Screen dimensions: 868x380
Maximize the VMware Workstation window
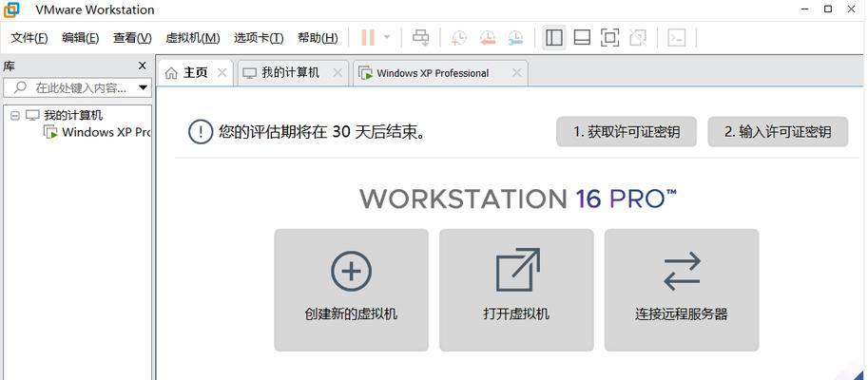828,9
